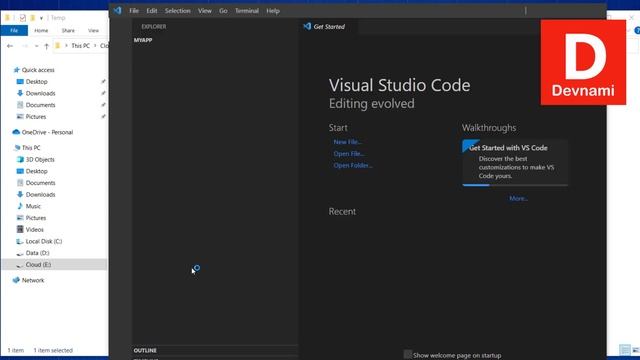Click This PC in the address bar breadcrumb

coord(80,46)
